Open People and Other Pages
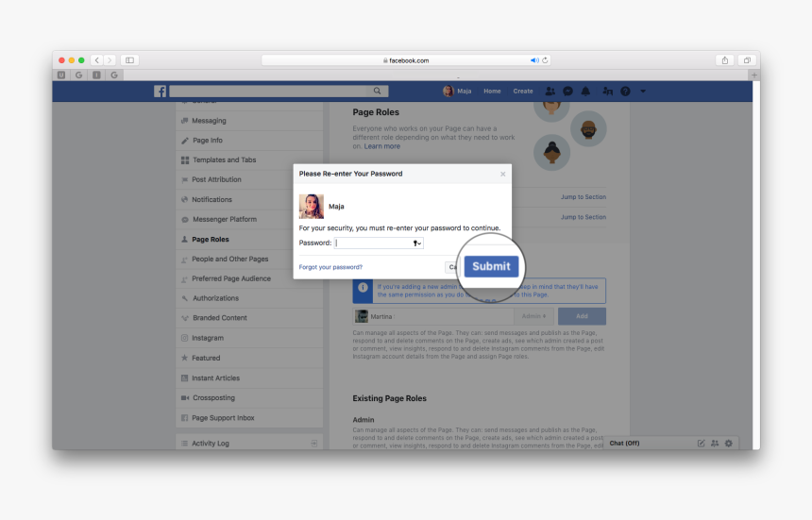Viewport: 812px width, 520px height. tap(249, 259)
